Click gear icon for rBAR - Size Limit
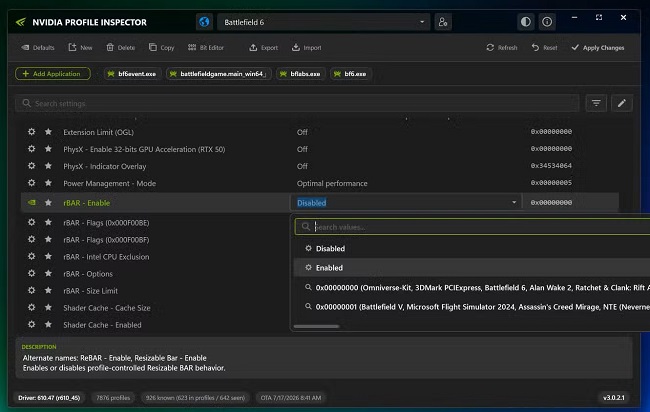Image resolution: width=650 pixels, height=412 pixels. point(32,291)
